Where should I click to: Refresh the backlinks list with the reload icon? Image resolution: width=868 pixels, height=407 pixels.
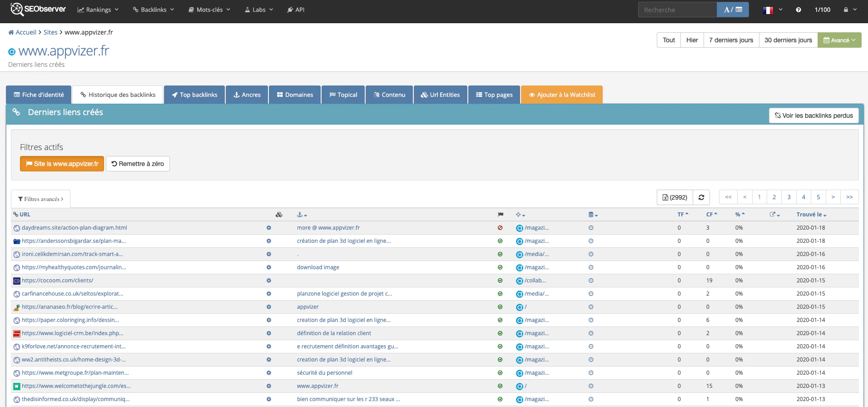tap(701, 197)
